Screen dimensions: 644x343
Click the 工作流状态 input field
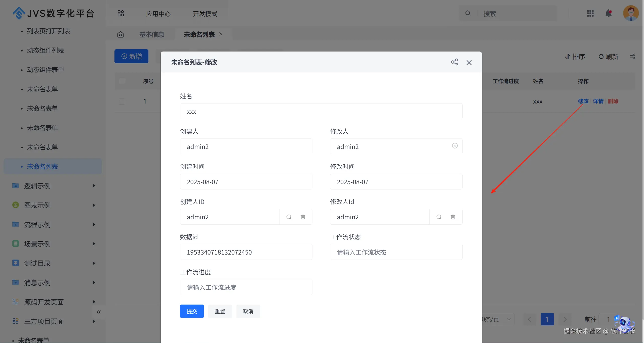(396, 252)
